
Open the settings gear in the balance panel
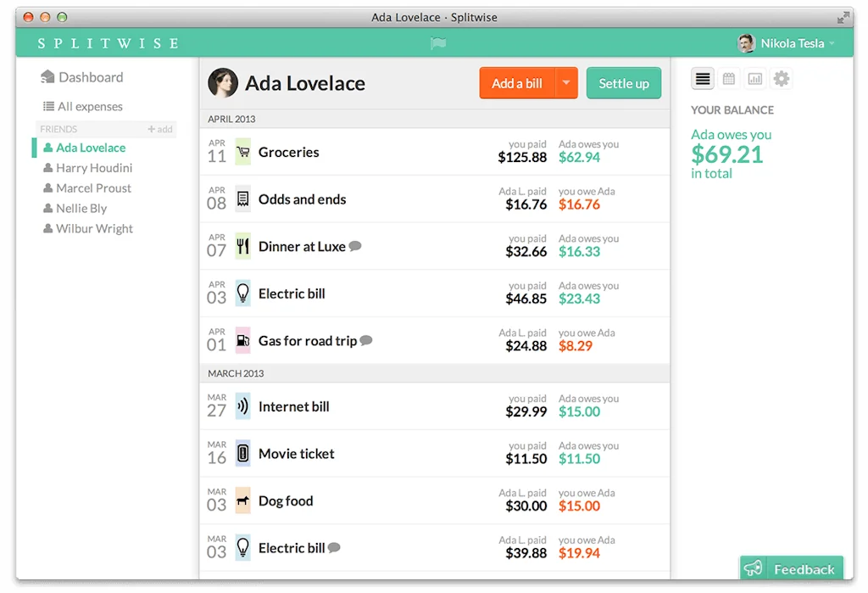pos(782,79)
